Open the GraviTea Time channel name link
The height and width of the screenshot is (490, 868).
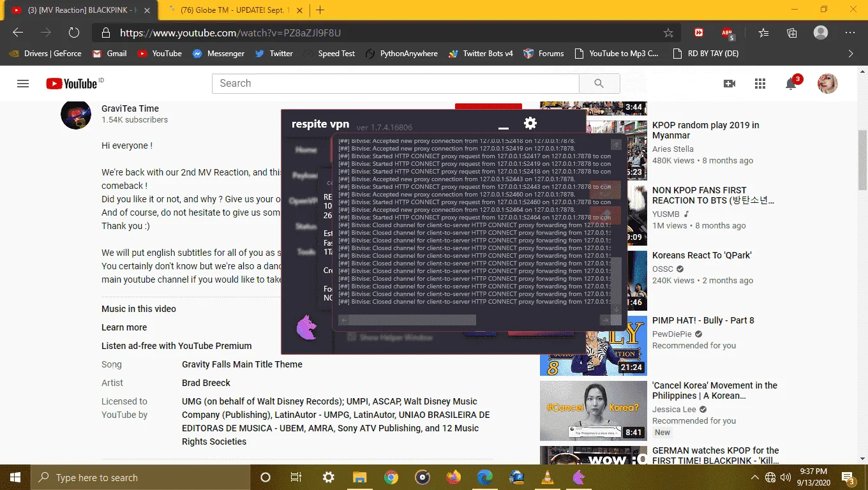pos(130,108)
